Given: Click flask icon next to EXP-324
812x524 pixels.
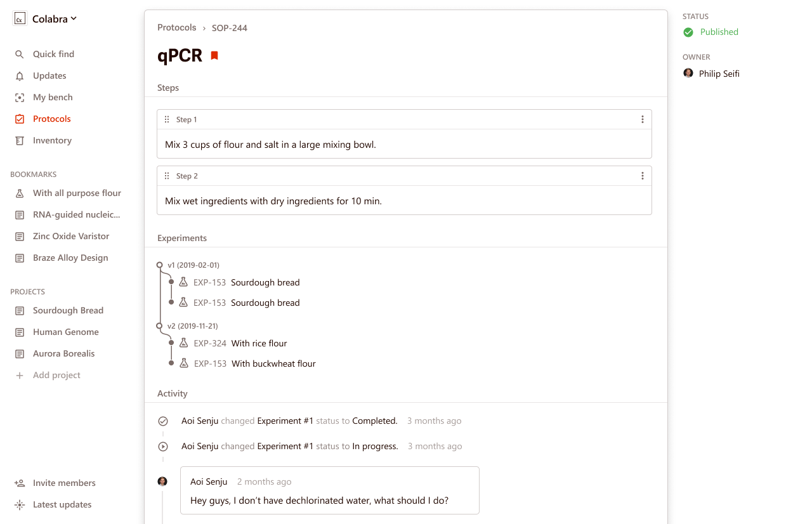Looking at the screenshot, I should pos(183,343).
